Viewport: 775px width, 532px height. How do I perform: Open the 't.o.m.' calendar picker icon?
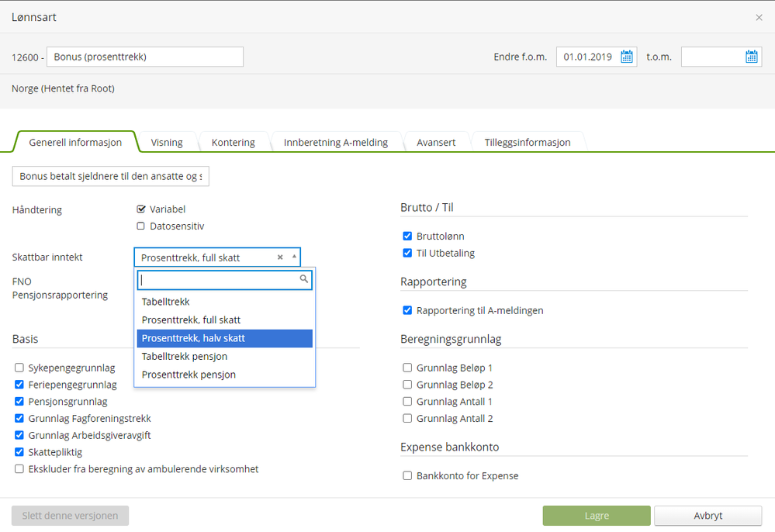(x=751, y=57)
